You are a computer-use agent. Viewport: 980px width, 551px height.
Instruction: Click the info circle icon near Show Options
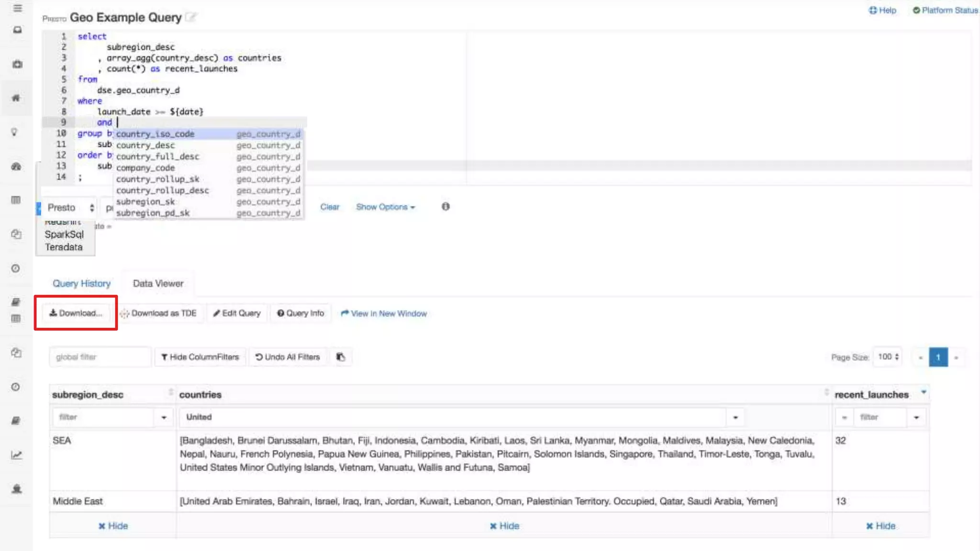point(445,207)
